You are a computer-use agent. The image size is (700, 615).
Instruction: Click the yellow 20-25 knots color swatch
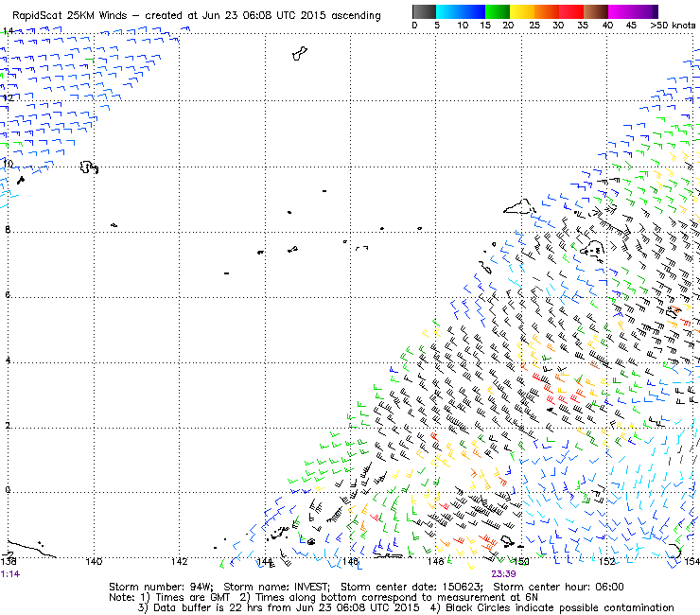pos(522,11)
